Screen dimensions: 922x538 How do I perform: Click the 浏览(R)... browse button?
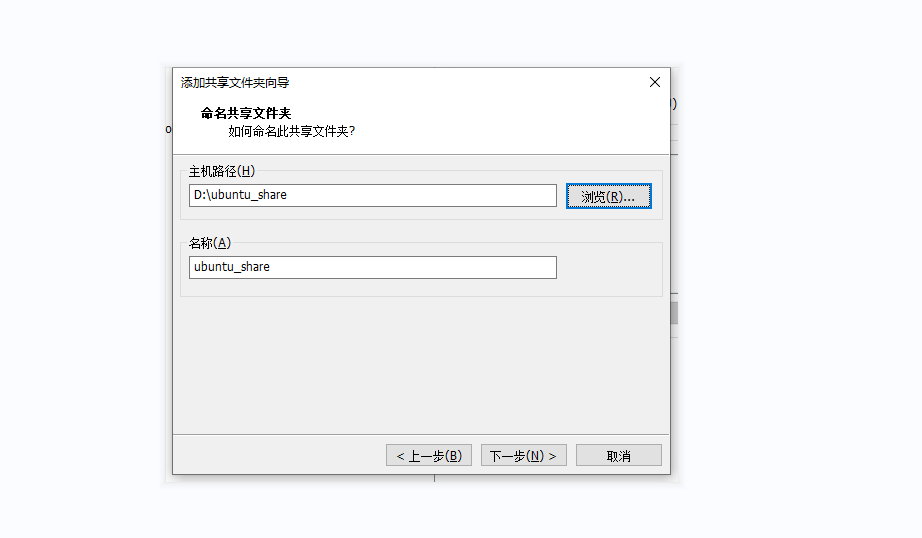pyautogui.click(x=609, y=196)
